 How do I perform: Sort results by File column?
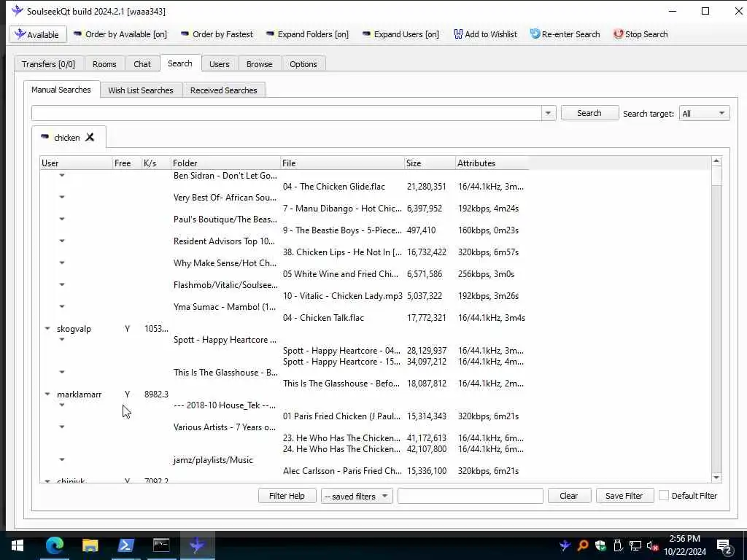tap(342, 163)
